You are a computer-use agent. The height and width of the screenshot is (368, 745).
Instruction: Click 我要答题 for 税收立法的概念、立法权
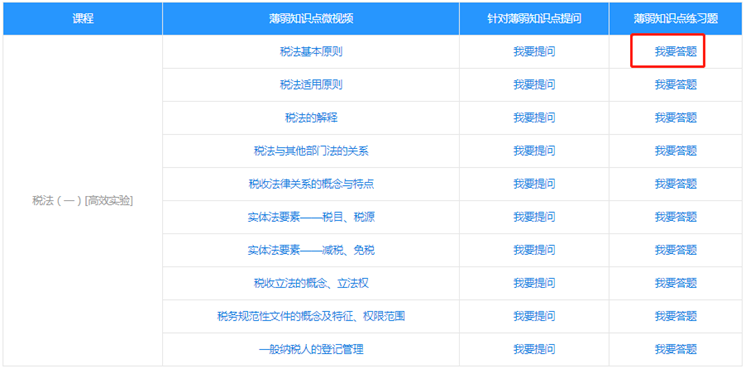coord(676,283)
